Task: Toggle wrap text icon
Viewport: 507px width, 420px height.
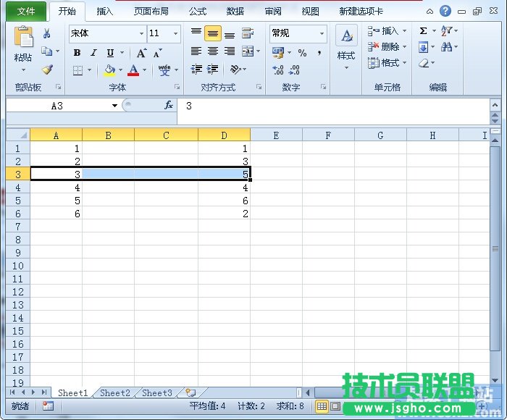Action: click(x=248, y=33)
